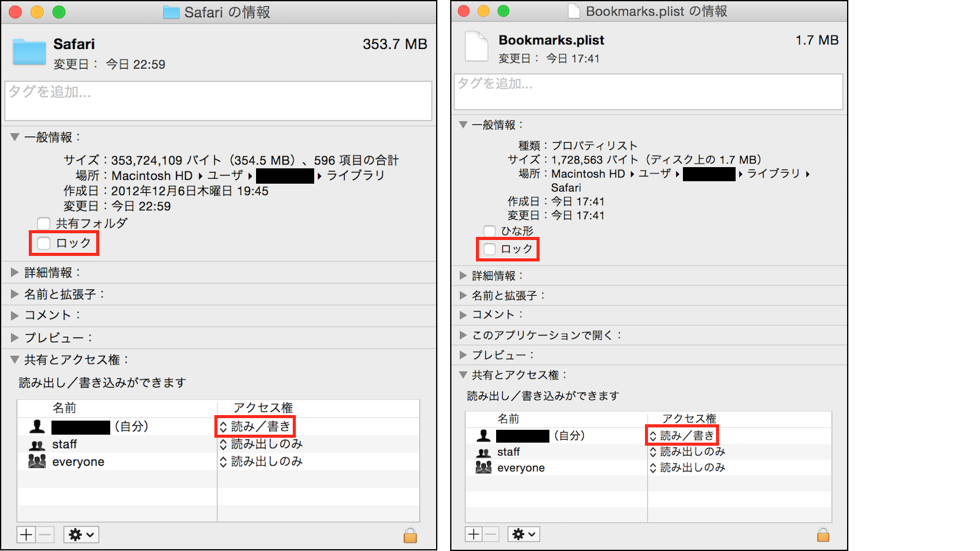Collapse the 一般情報 section in Safari window
Viewport: 980px width, 551px height.
click(x=15, y=137)
